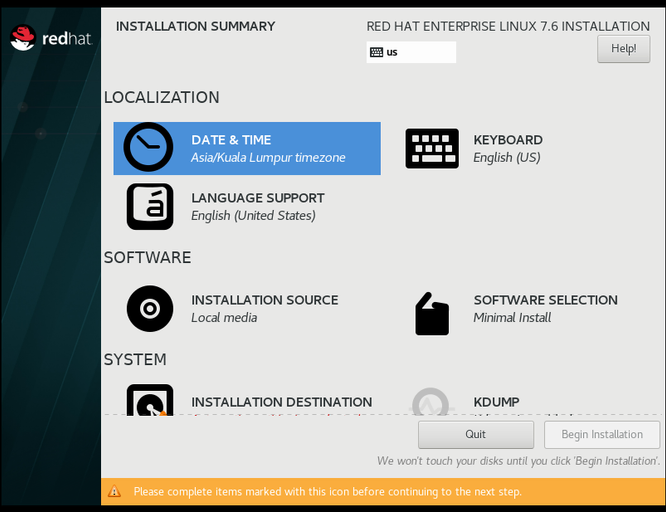Screen dimensions: 666x512
Task: Open the KDUMP label
Action: tap(497, 402)
